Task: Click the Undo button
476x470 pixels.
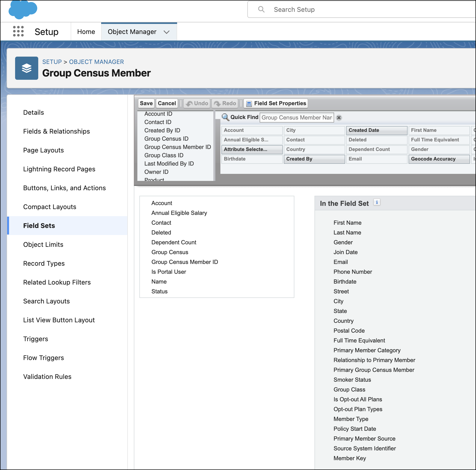Action: coord(197,103)
